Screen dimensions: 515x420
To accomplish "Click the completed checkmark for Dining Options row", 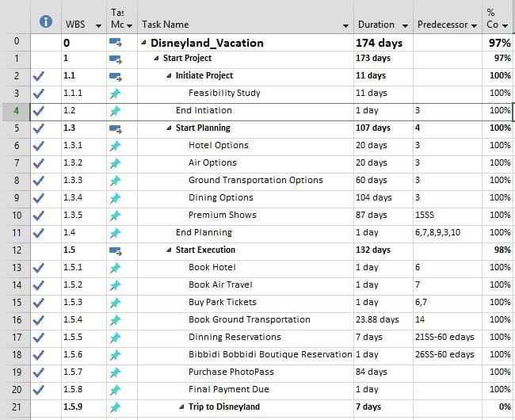I will point(40,198).
